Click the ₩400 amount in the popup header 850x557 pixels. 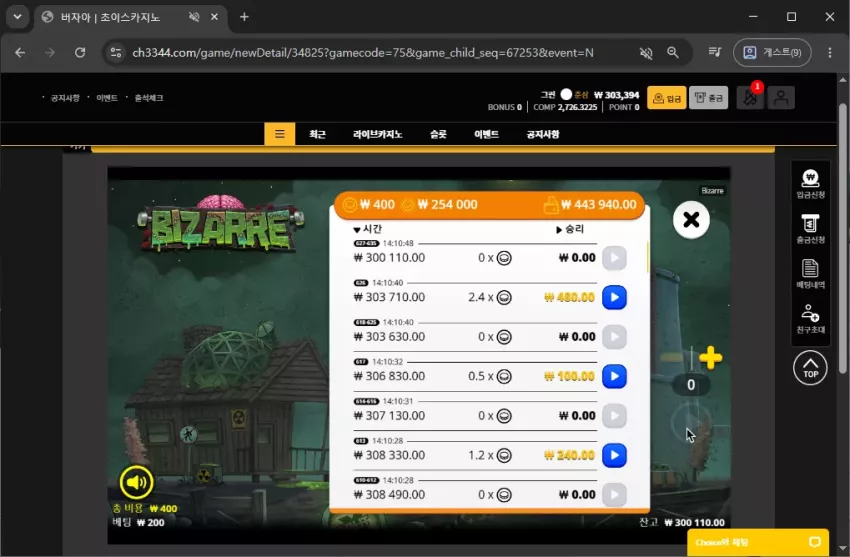point(369,205)
